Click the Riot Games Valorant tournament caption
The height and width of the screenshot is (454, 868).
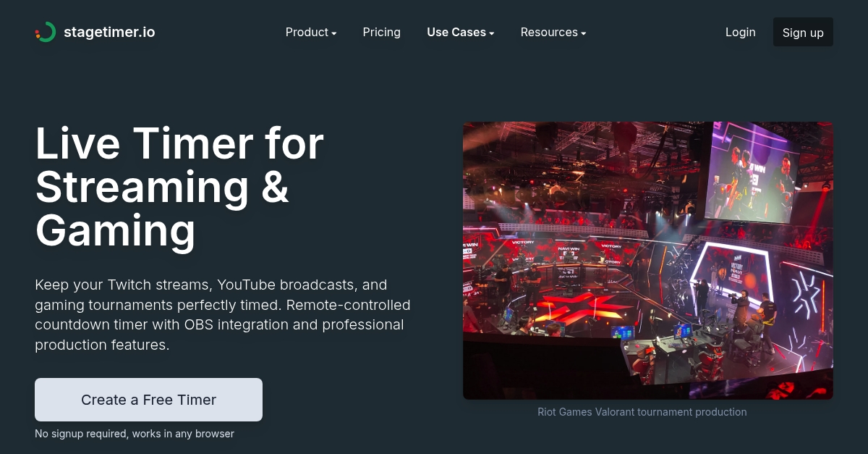pyautogui.click(x=642, y=412)
